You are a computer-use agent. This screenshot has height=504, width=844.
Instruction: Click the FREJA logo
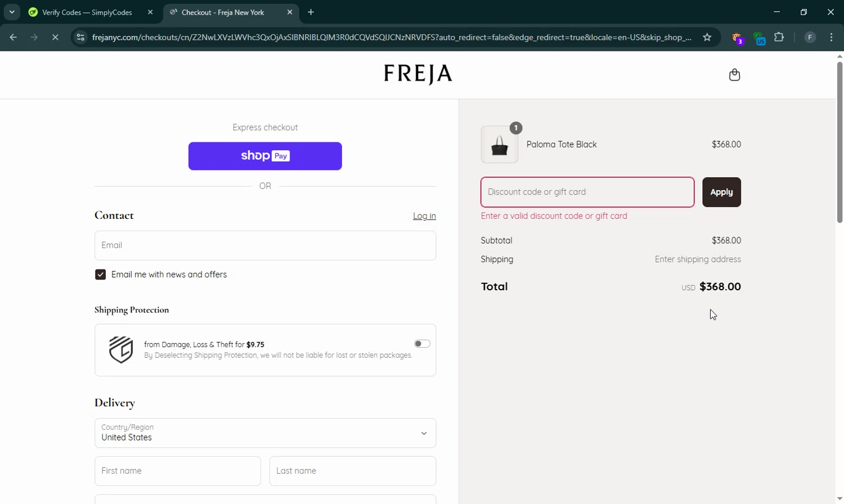tap(417, 74)
